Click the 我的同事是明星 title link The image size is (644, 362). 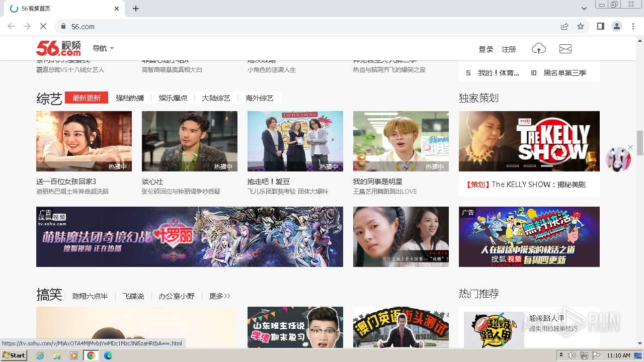coord(377,182)
